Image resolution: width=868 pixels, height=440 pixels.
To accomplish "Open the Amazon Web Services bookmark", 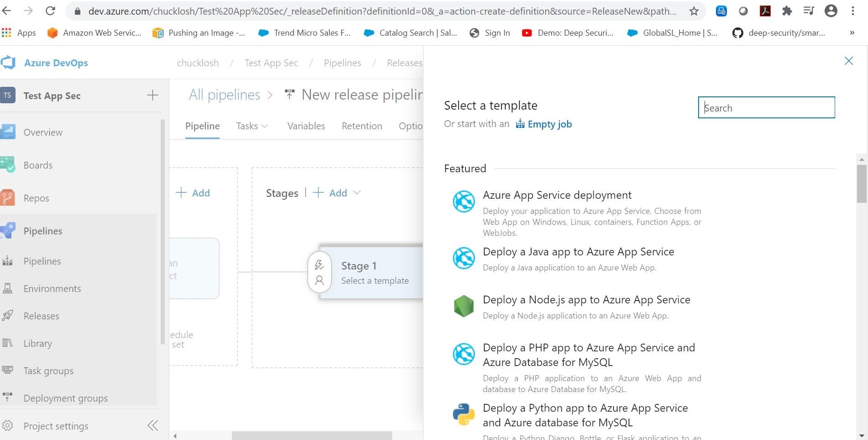I will point(95,33).
